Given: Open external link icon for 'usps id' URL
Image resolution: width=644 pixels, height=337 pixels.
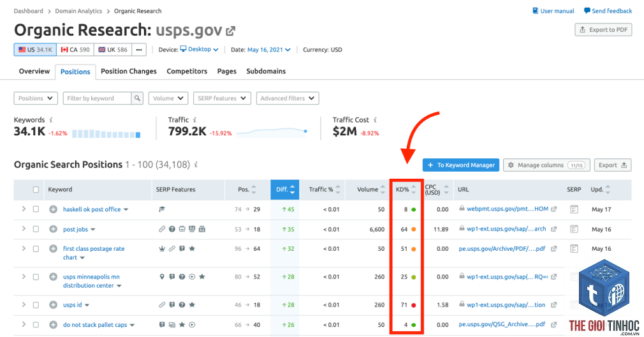Looking at the screenshot, I should click(553, 305).
